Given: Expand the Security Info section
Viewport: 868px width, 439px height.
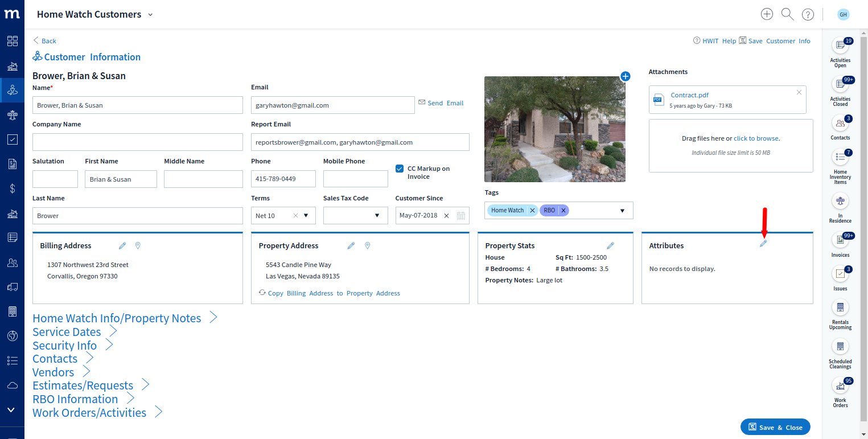Looking at the screenshot, I should click(109, 345).
